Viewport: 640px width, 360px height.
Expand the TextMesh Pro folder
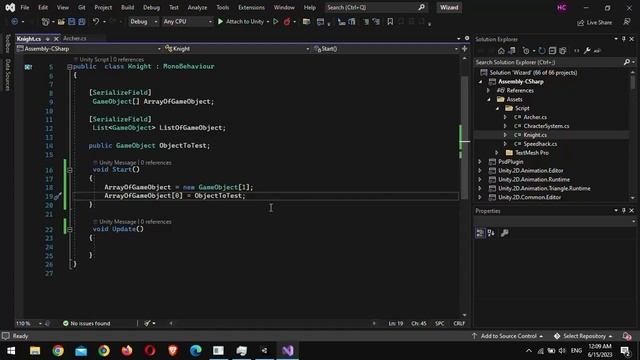497,153
